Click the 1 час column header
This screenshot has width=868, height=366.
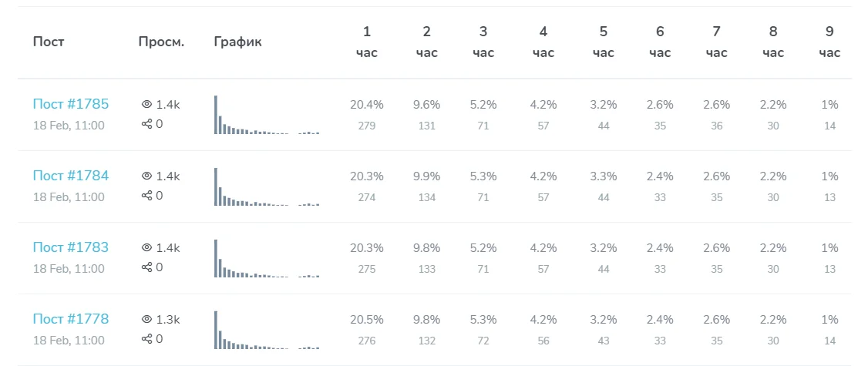367,42
